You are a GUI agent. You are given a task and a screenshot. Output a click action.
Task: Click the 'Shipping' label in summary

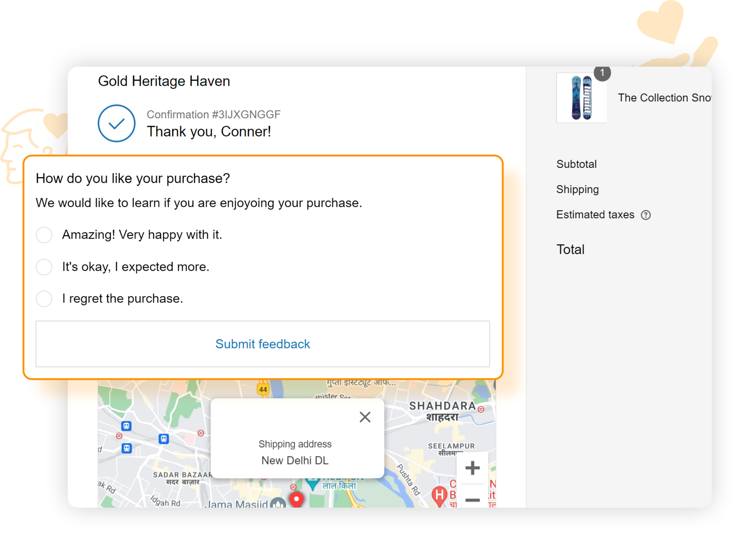pyautogui.click(x=577, y=189)
